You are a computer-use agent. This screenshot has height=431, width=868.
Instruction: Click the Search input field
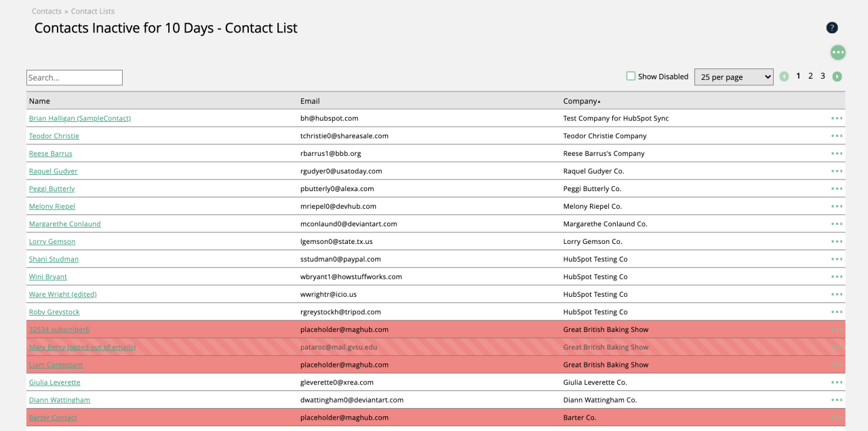tap(75, 78)
